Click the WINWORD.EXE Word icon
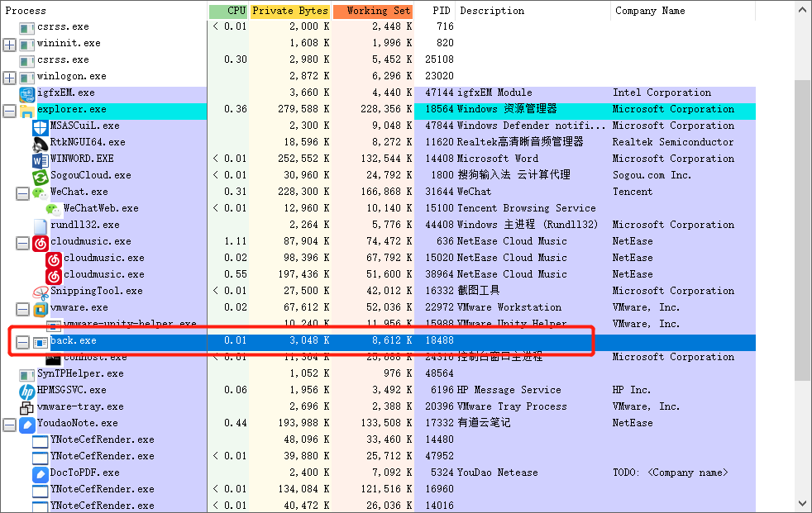This screenshot has width=812, height=513. coord(41,159)
